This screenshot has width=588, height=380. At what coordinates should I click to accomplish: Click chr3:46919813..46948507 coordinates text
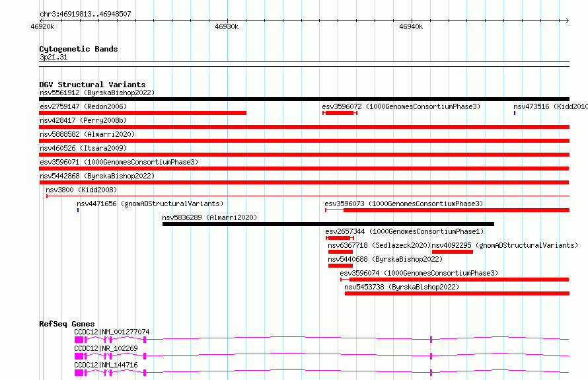pyautogui.click(x=85, y=14)
